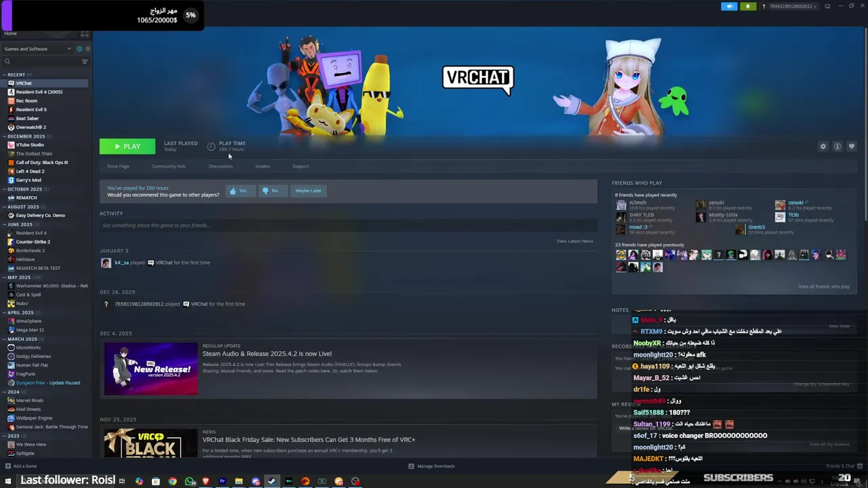Open Google Chrome from the taskbar
868x488 pixels.
(x=172, y=481)
